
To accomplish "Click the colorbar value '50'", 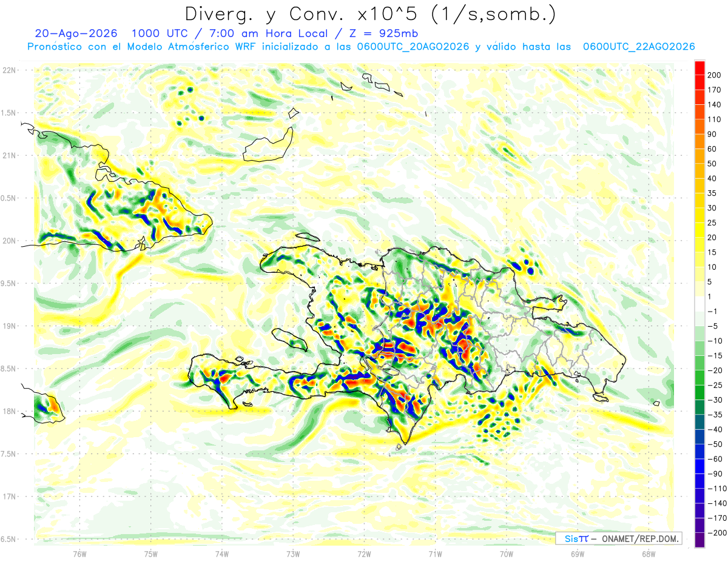I will coord(712,164).
